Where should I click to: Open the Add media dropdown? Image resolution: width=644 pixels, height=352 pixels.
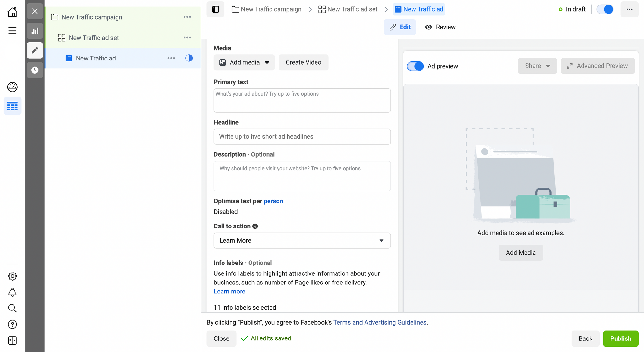pyautogui.click(x=244, y=62)
